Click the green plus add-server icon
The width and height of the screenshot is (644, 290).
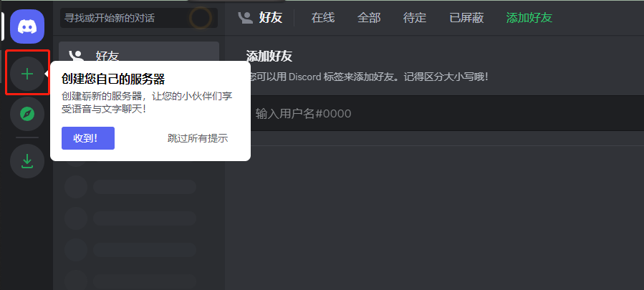coord(27,74)
